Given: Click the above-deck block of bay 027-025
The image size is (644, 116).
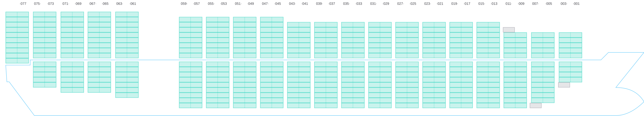Looking at the screenshot, I should pos(407,40).
